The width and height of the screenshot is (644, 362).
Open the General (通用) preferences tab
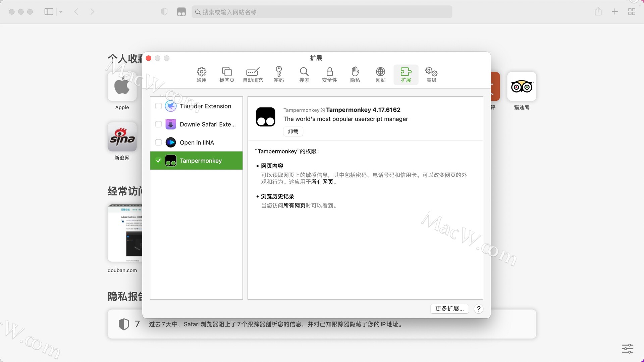[x=201, y=75]
